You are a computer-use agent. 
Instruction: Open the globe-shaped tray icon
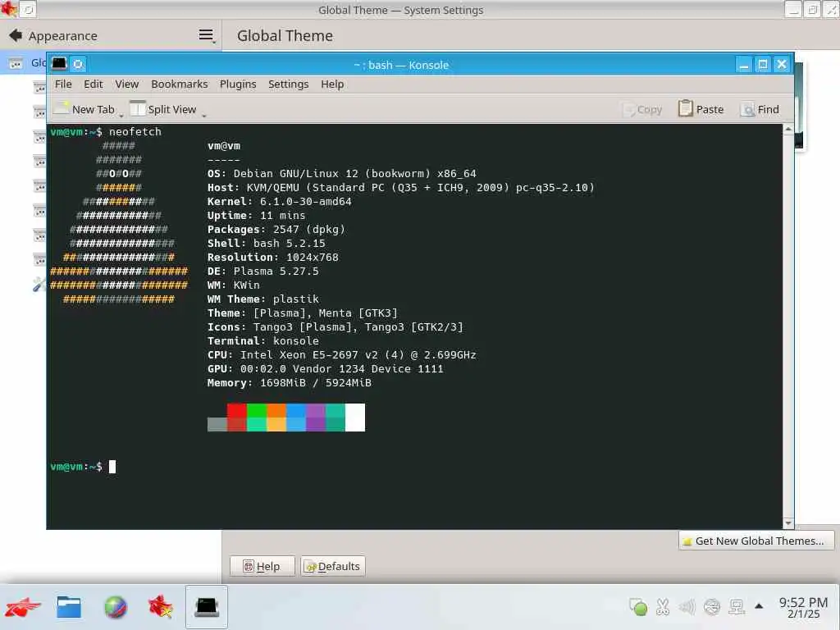point(712,607)
